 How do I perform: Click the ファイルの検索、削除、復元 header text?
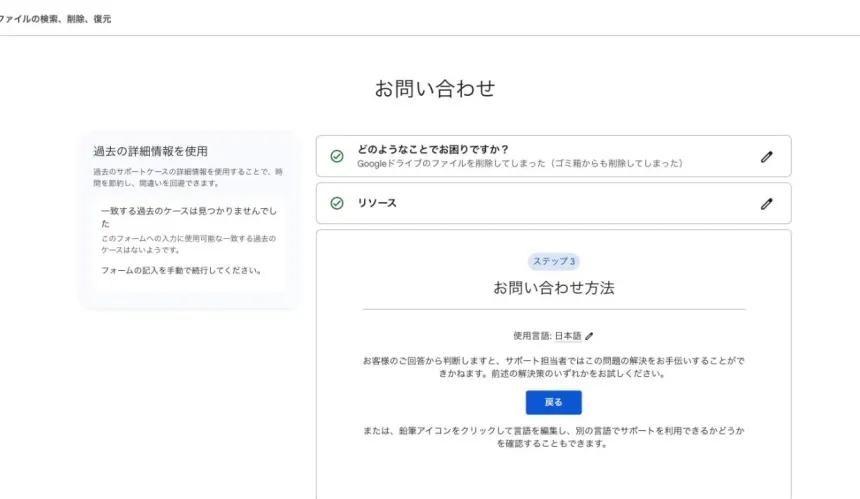tap(55, 19)
